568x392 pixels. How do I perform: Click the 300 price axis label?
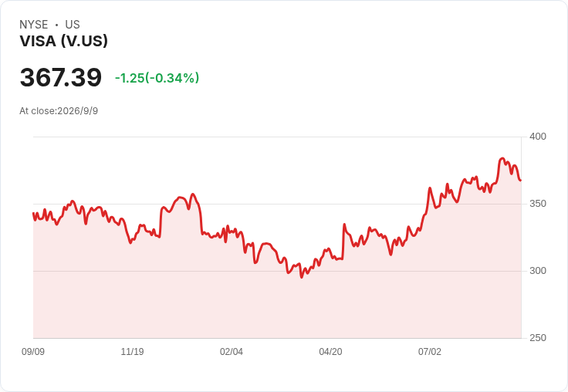pyautogui.click(x=538, y=271)
